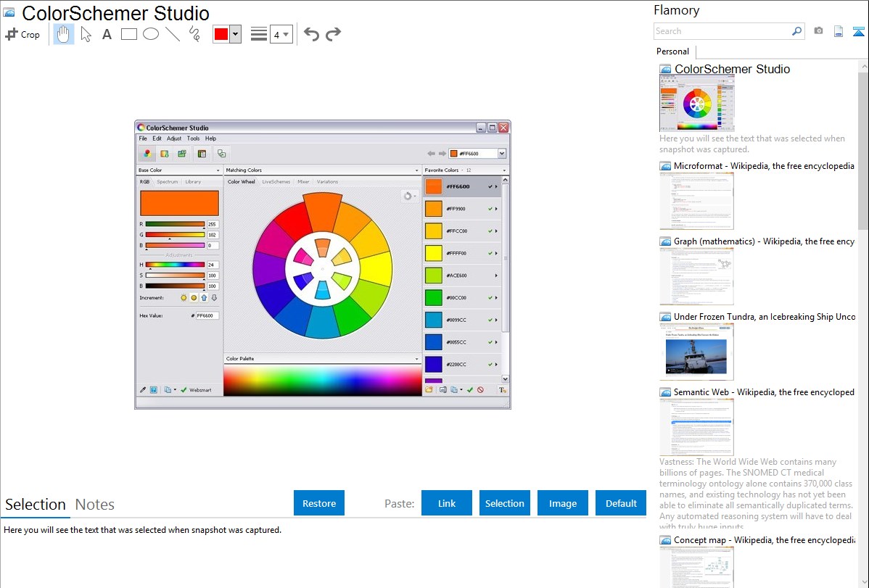Click the Paste Default button
Screen dimensions: 869x588
621,503
